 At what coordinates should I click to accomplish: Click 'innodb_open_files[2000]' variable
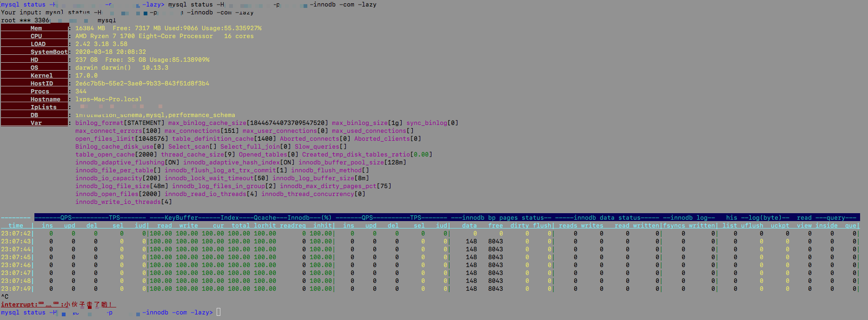[x=118, y=194]
